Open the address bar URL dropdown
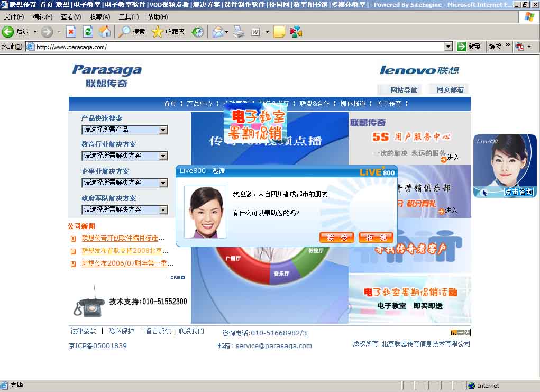The image size is (540, 392). (448, 47)
